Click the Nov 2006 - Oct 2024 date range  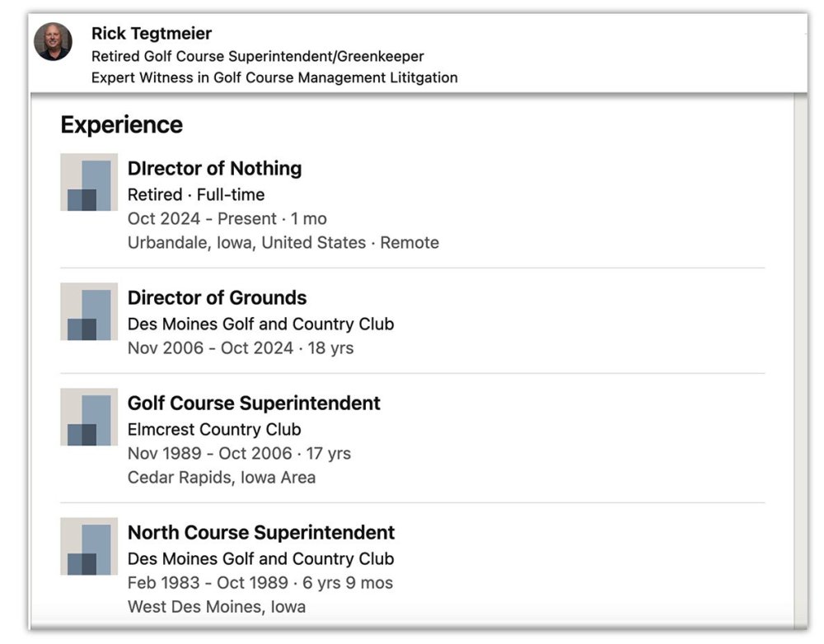(210, 348)
